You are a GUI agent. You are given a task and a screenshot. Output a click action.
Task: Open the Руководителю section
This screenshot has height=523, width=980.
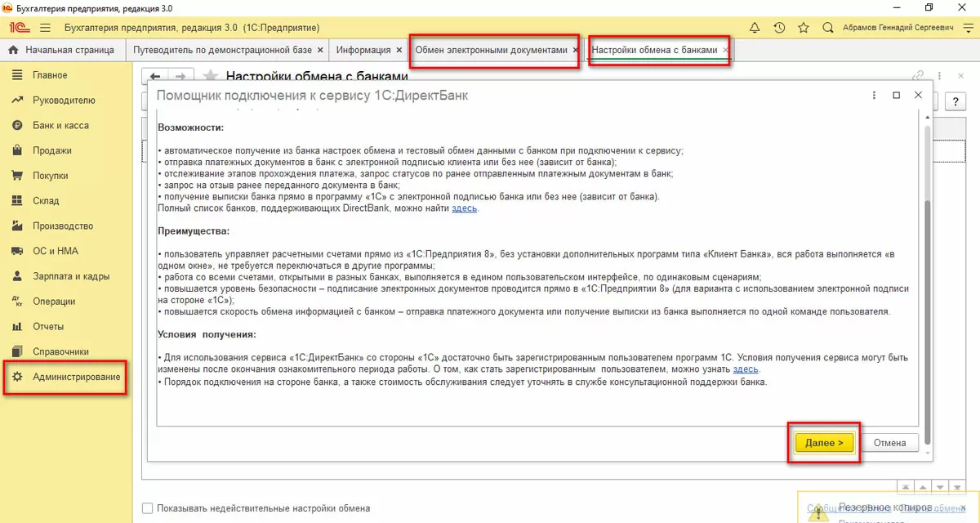pos(65,101)
